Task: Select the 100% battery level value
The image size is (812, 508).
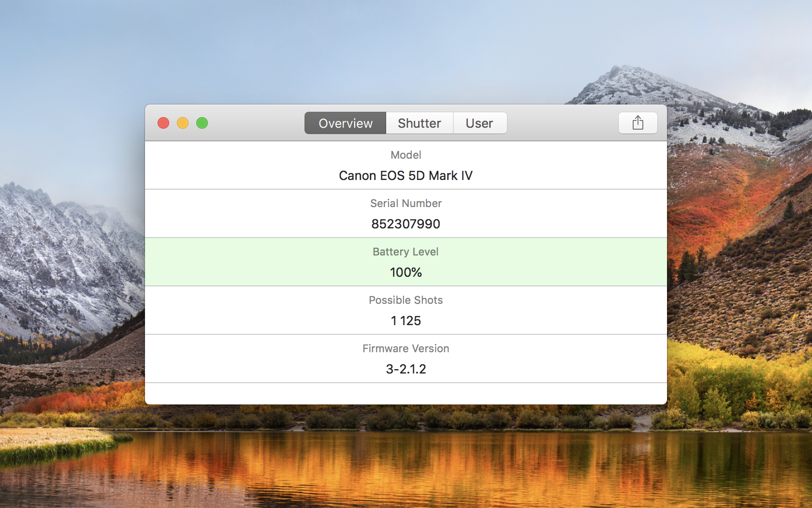Action: [x=406, y=272]
